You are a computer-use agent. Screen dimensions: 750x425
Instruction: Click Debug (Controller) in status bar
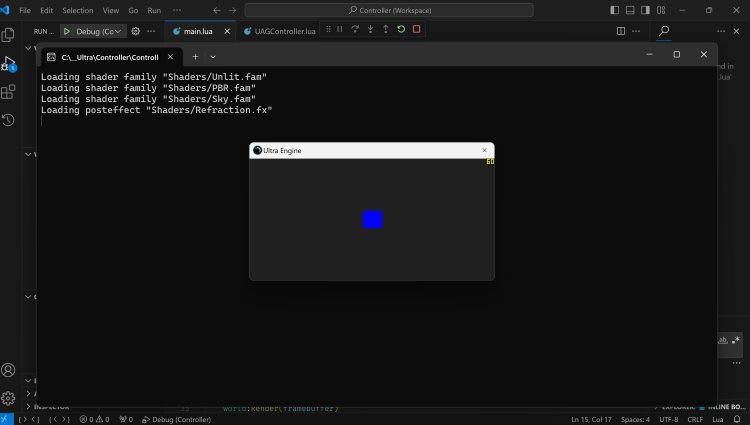point(179,419)
